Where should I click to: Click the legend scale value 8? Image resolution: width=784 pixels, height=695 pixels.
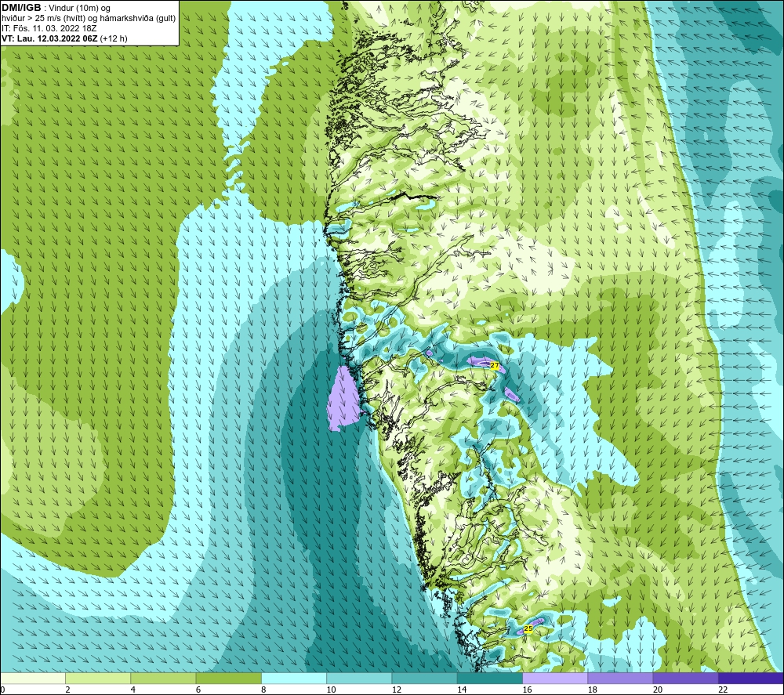click(263, 690)
